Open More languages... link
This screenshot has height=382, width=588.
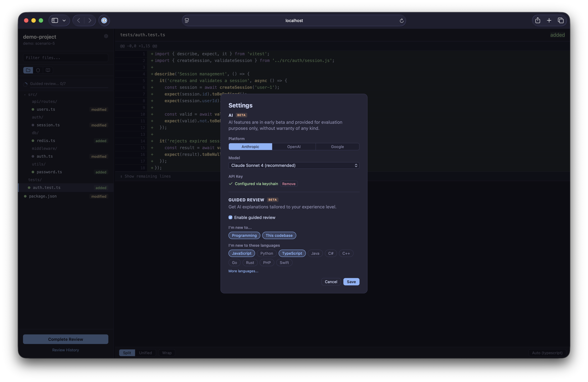[243, 271]
